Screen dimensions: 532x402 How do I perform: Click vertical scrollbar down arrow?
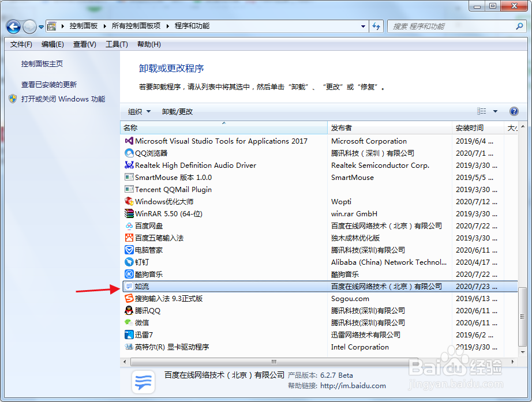click(523, 352)
